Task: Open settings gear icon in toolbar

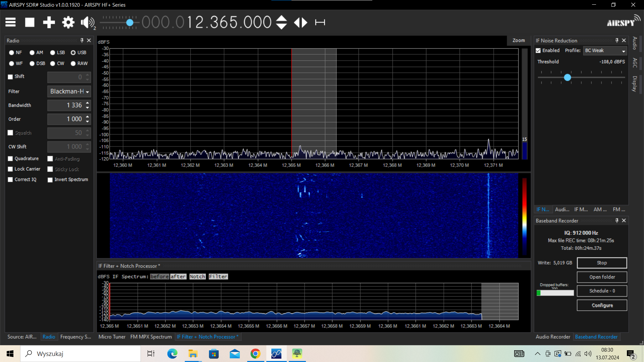Action: (x=68, y=22)
